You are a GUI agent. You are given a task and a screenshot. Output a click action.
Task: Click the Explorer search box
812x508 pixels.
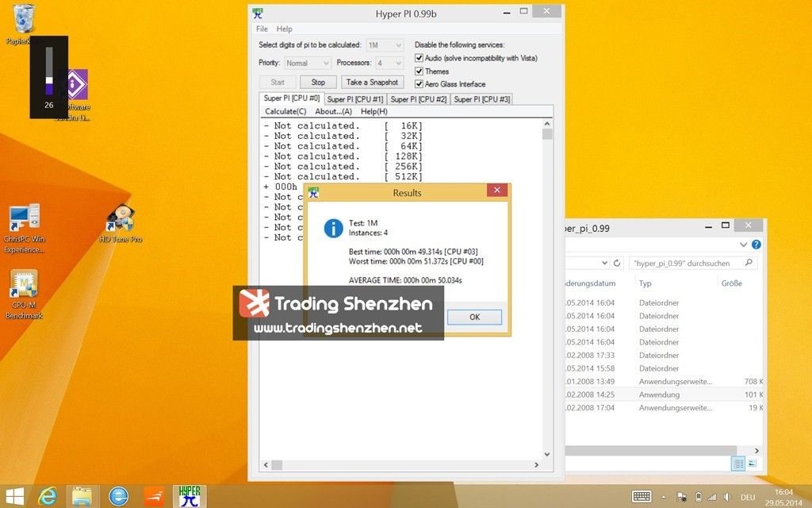point(693,264)
